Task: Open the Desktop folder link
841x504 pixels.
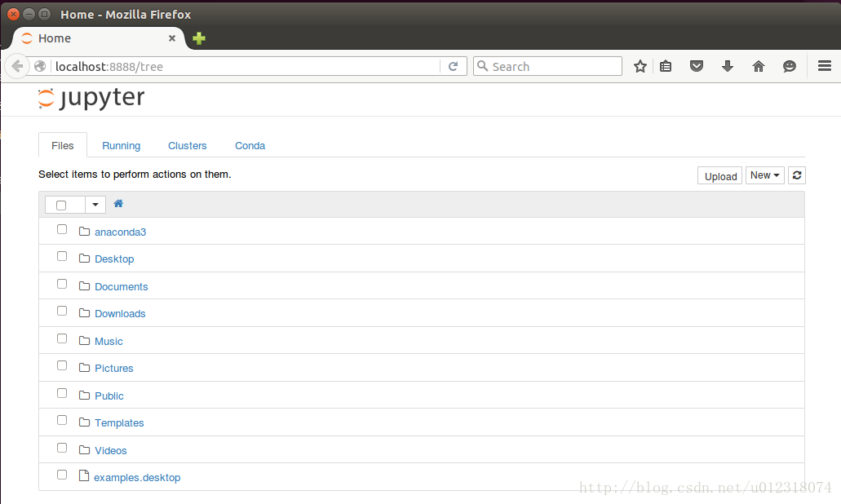Action: (114, 259)
